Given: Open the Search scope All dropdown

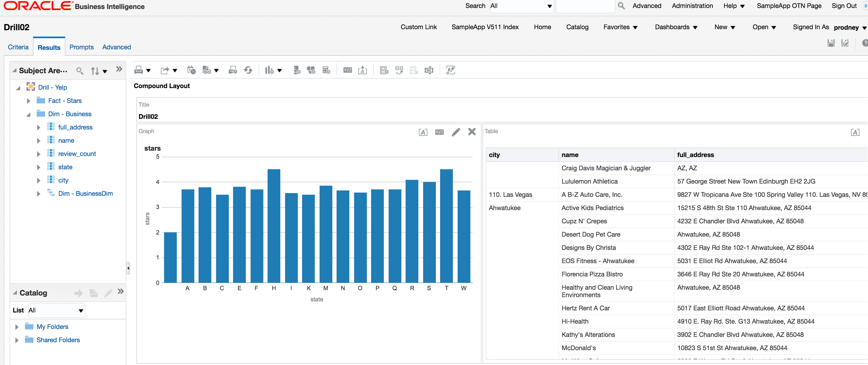Looking at the screenshot, I should pos(521,6).
